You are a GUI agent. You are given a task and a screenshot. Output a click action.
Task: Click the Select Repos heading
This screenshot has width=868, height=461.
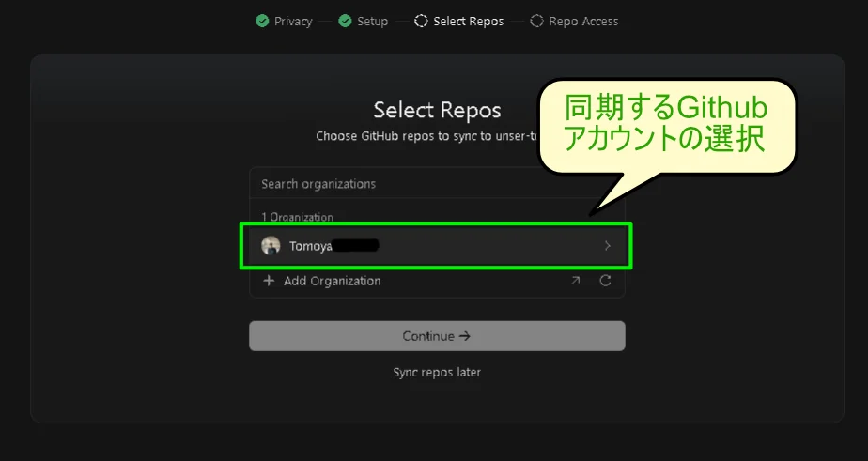[437, 110]
